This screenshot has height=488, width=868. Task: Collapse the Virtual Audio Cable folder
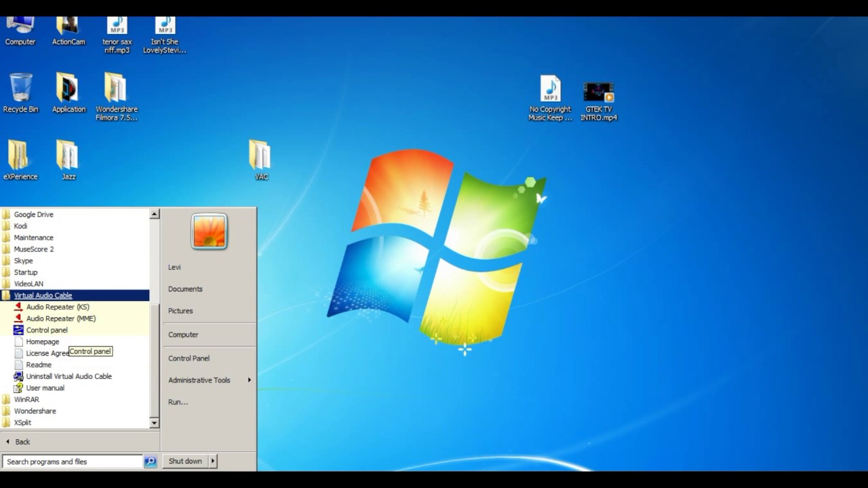(x=75, y=296)
